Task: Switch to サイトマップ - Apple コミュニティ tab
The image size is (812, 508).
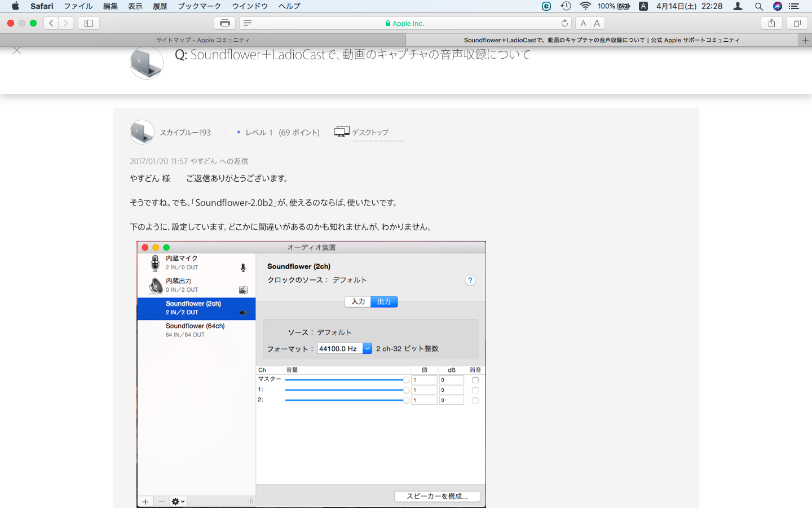Action: click(x=203, y=40)
